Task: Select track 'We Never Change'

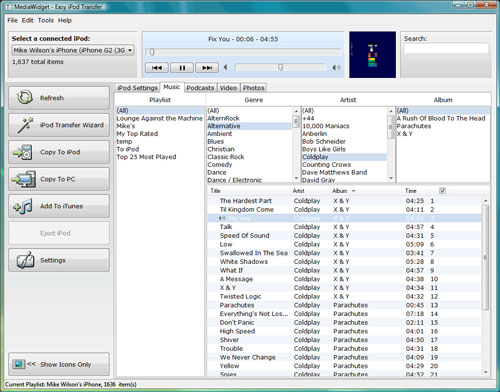Action: tap(345, 357)
